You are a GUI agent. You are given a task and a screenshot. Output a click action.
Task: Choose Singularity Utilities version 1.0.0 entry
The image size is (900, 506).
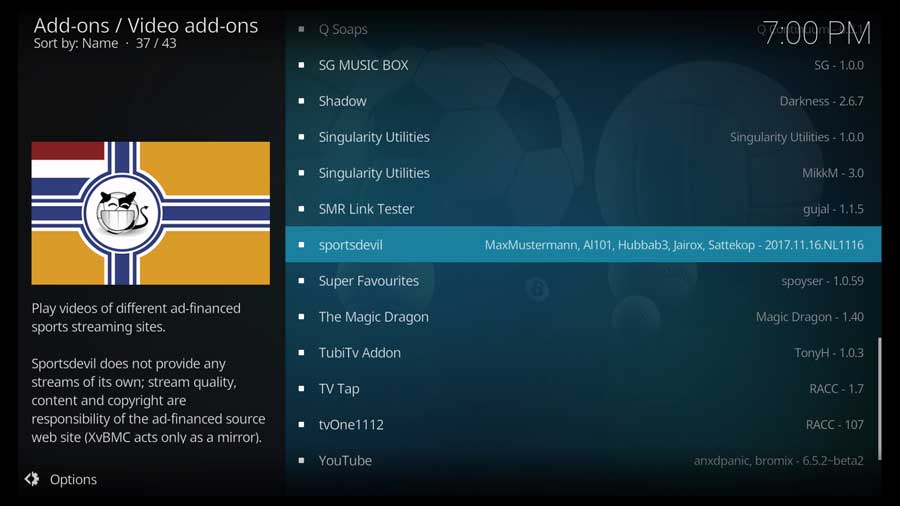pyautogui.click(x=374, y=137)
